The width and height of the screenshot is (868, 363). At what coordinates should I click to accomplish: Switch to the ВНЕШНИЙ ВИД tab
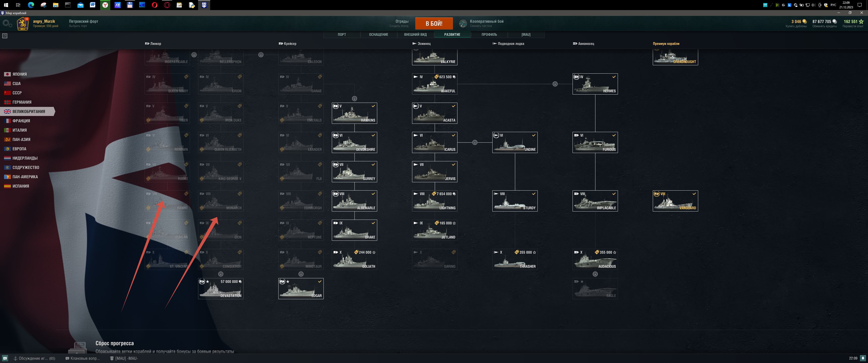click(415, 34)
